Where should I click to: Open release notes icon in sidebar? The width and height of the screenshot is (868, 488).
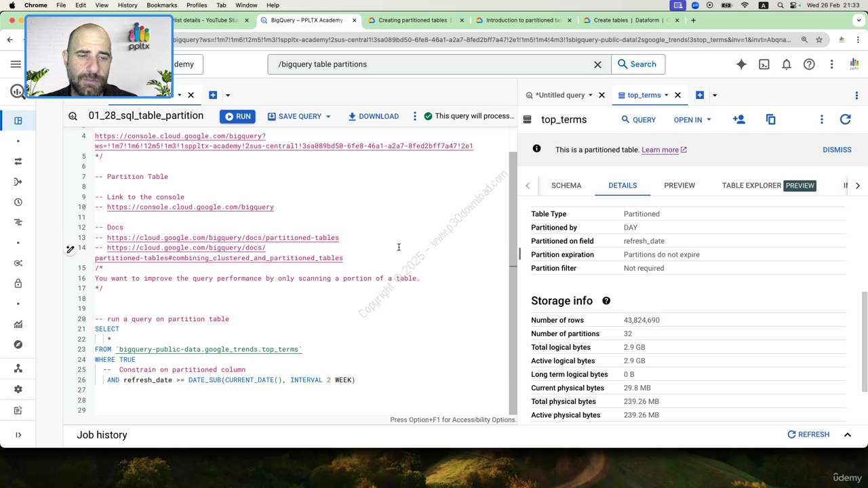pyautogui.click(x=18, y=411)
